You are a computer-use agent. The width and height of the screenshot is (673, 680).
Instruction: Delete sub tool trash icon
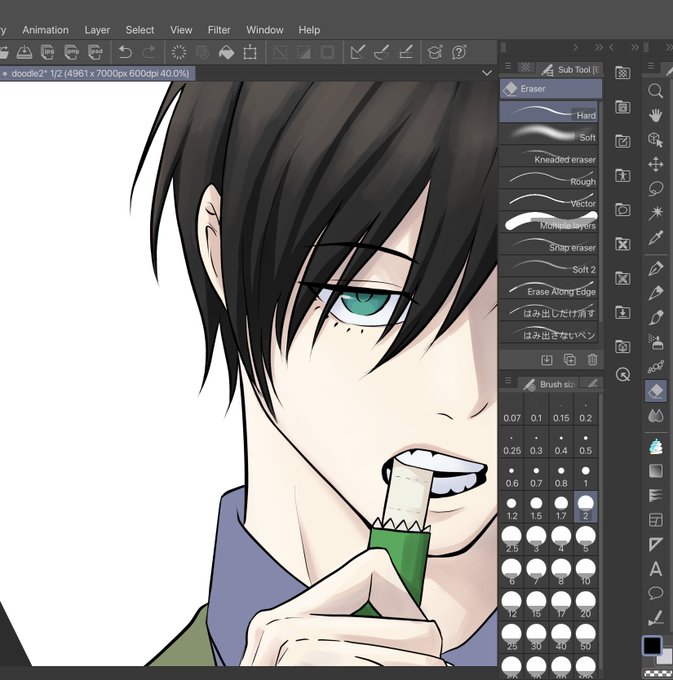pyautogui.click(x=592, y=360)
